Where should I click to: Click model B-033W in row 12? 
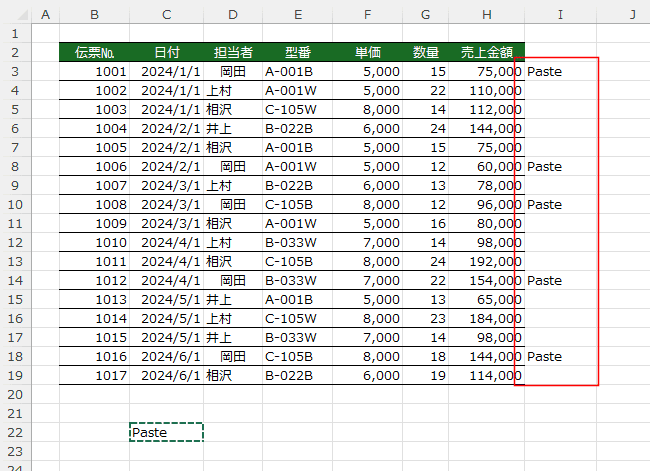(x=298, y=243)
